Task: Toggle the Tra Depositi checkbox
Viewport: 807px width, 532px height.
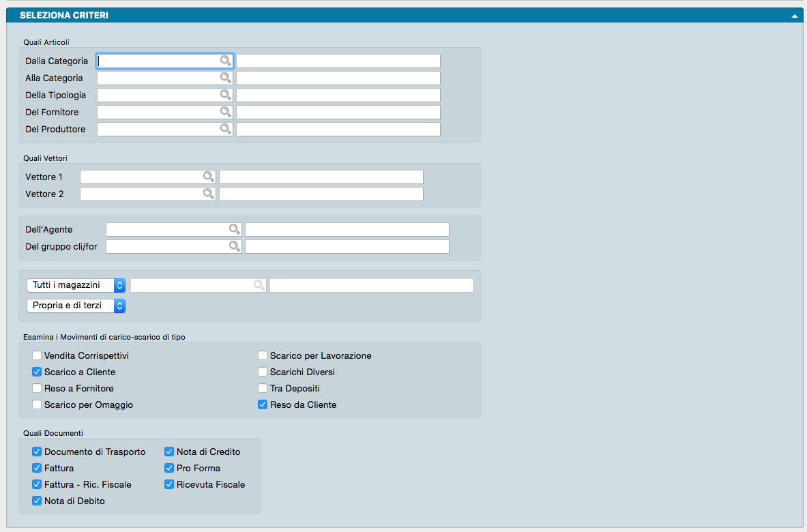Action: coord(263,388)
